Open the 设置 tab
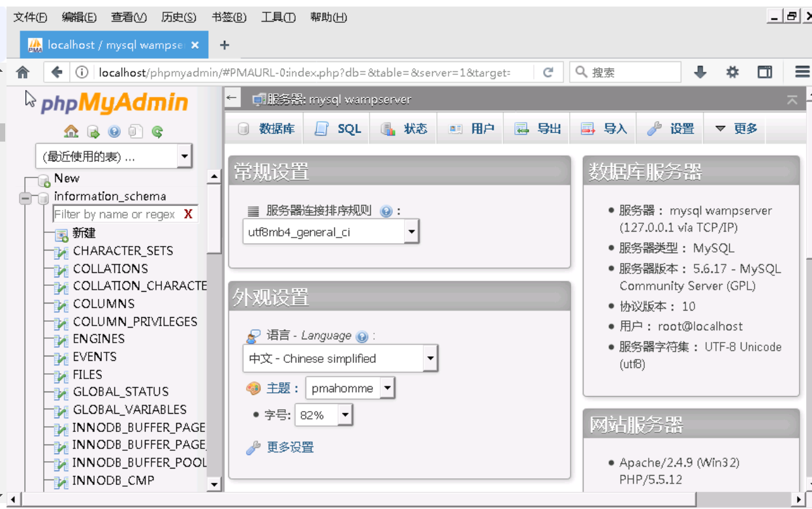Viewport: 812px width, 509px height. click(x=670, y=129)
